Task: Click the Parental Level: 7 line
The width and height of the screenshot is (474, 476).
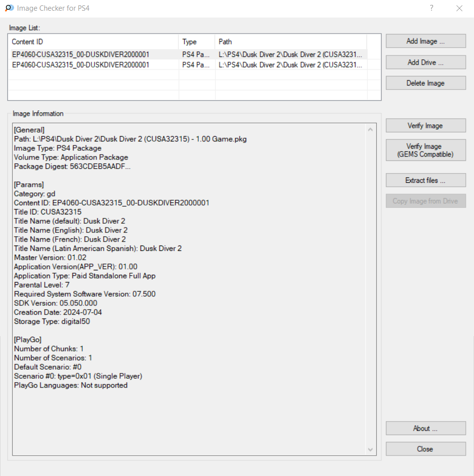Action: coord(42,285)
